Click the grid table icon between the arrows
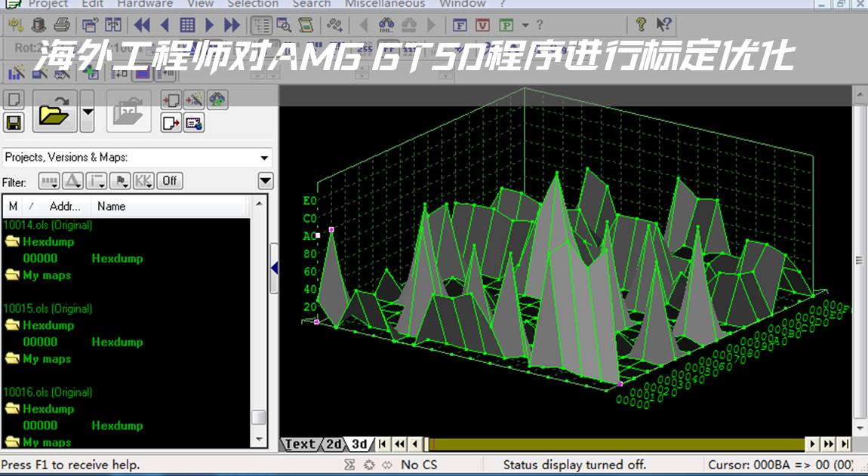The image size is (868, 476). tap(187, 25)
